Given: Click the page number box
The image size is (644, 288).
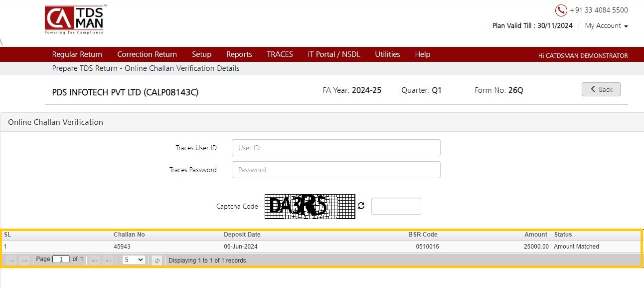Looking at the screenshot, I should coord(61,260).
